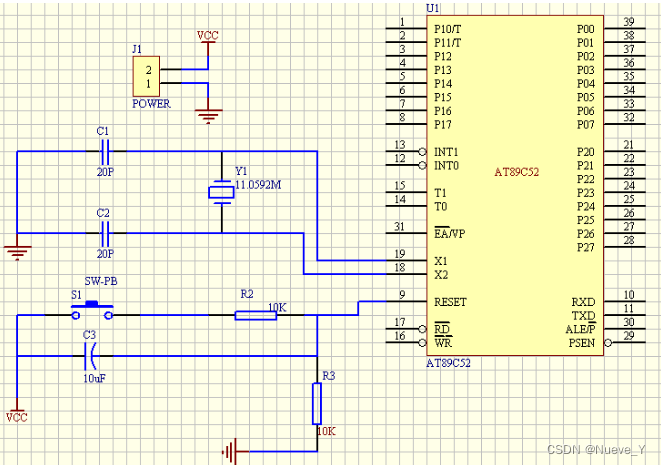Select resistor R3 symbol
Screen dimensions: 661x465
point(317,403)
